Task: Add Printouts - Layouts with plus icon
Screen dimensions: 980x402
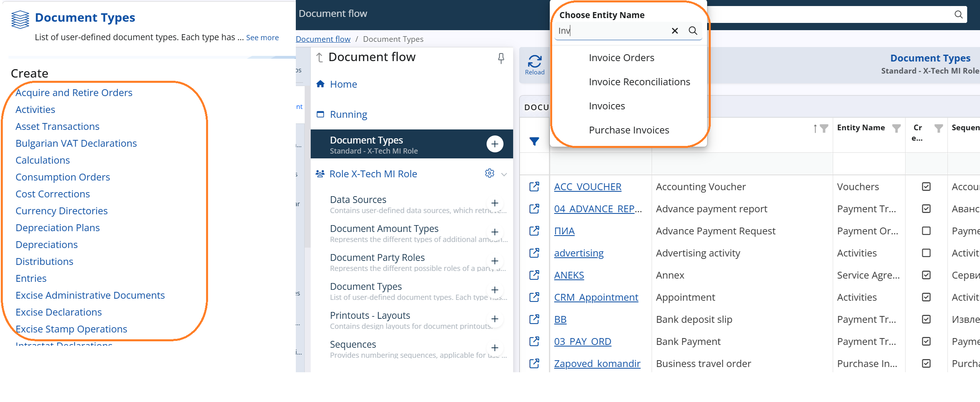Action: pos(495,319)
